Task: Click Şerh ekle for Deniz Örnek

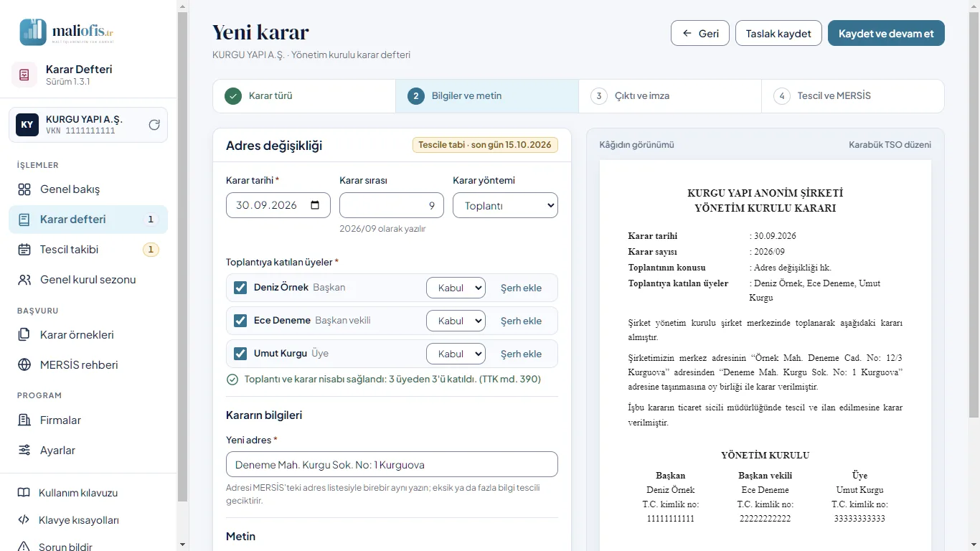Action: coord(521,288)
